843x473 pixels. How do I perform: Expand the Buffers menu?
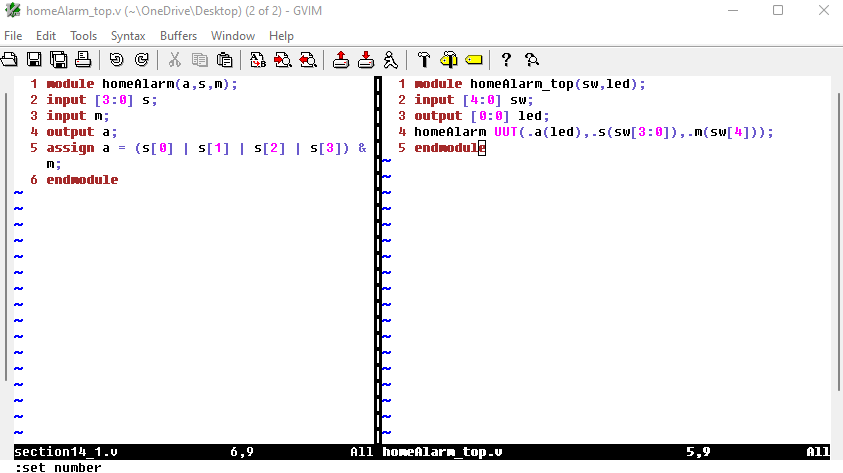point(178,35)
